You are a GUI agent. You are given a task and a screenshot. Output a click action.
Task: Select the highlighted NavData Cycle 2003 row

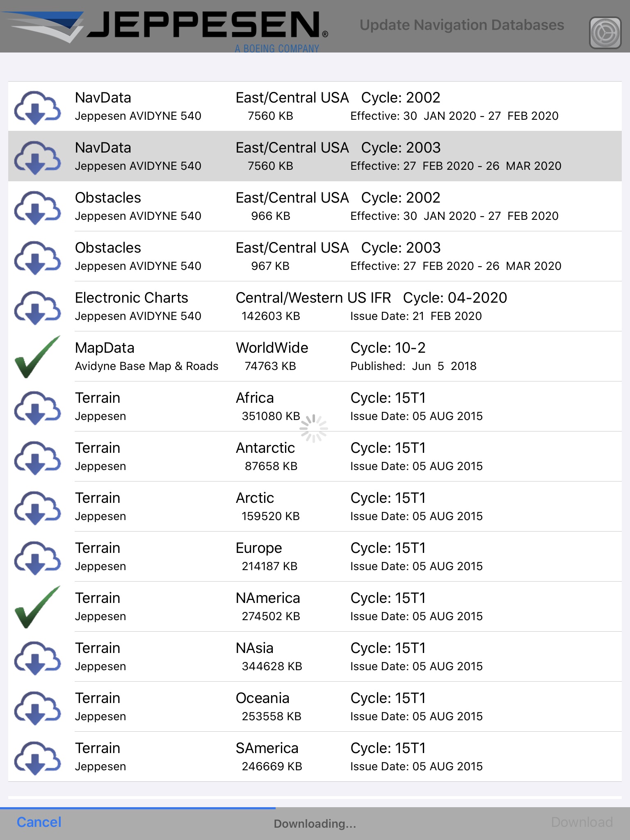312,156
